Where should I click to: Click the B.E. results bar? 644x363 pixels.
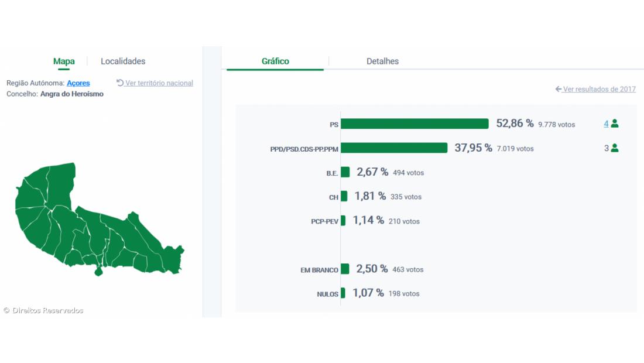click(345, 172)
